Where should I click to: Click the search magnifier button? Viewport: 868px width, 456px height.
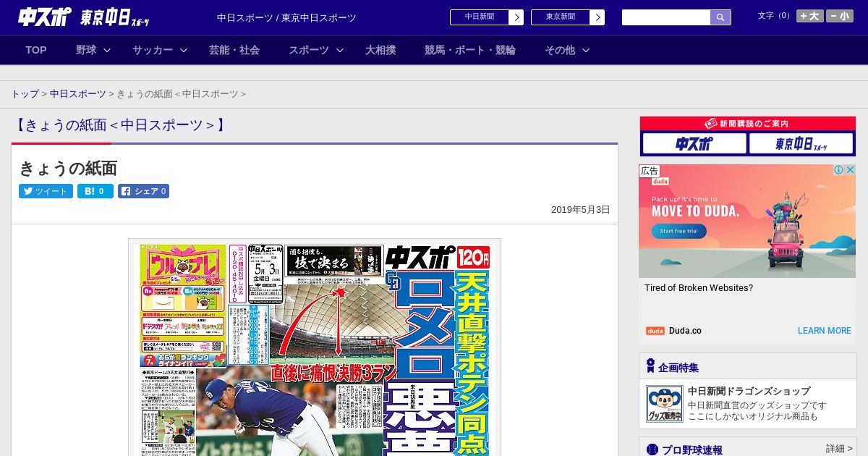[x=720, y=17]
